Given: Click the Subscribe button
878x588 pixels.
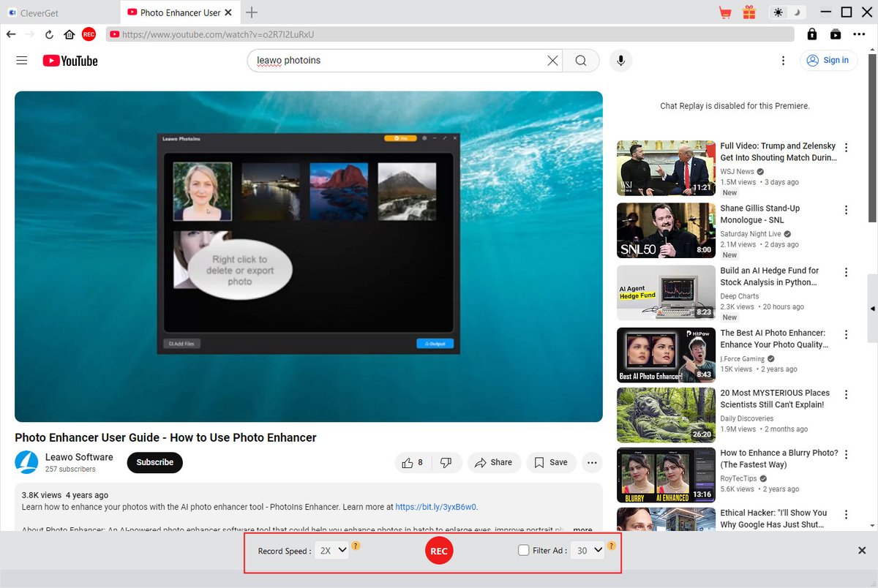Looking at the screenshot, I should 154,462.
